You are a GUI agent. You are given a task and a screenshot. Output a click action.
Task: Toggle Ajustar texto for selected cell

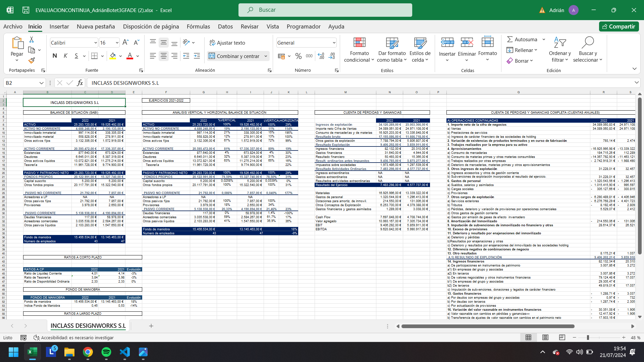[x=227, y=43]
